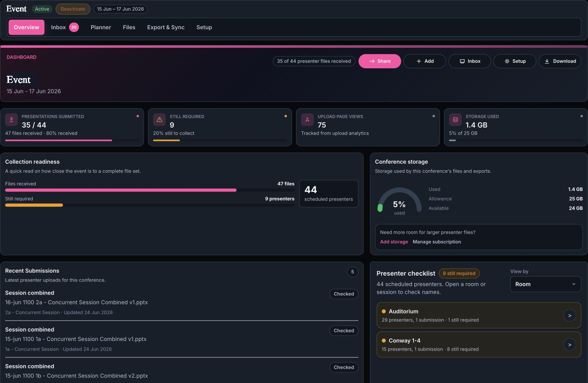Click Checked badge for 15-jun 1100 1a file
The image size is (588, 383).
pyautogui.click(x=344, y=330)
